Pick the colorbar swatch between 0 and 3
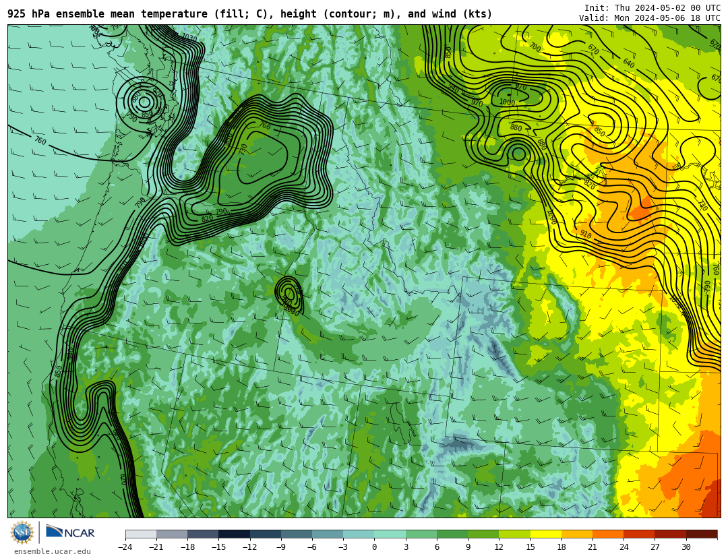728x560 pixels. (390, 534)
